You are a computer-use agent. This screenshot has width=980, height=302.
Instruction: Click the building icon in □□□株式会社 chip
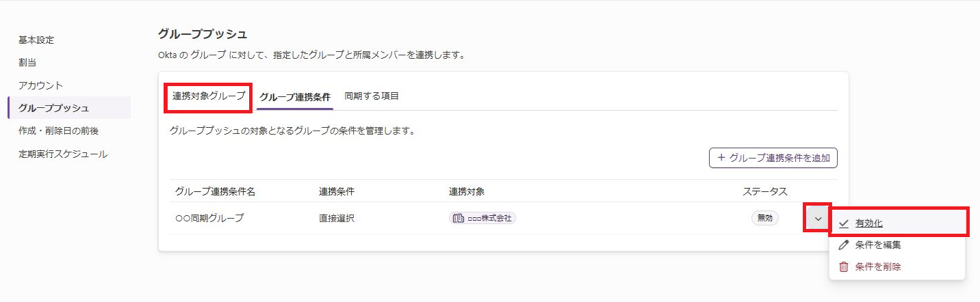459,218
